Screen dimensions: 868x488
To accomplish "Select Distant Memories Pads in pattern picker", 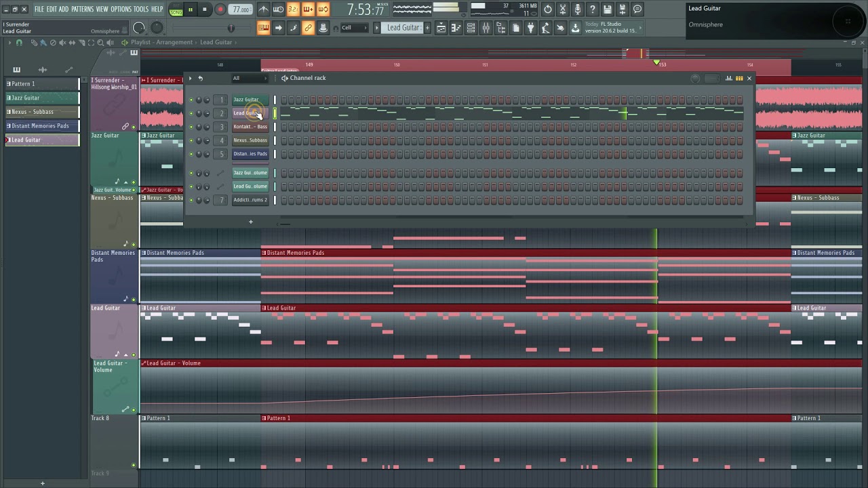I will coord(42,126).
